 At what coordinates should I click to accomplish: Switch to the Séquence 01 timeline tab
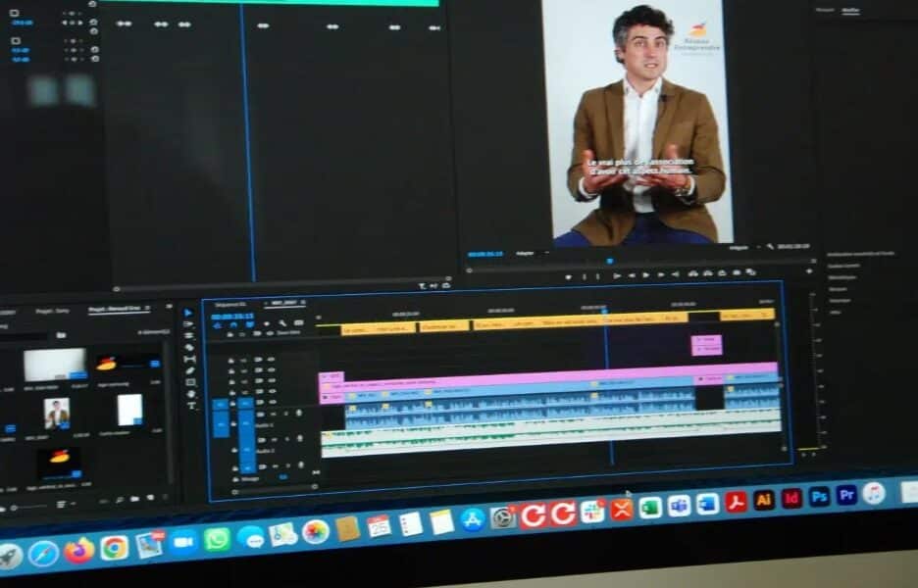click(x=230, y=305)
